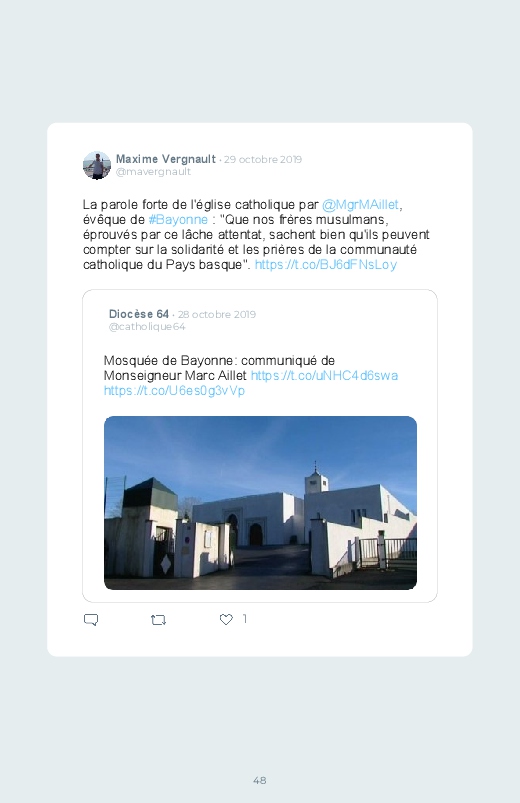Open the t.co/U6es0g3vVp link

click(x=174, y=391)
